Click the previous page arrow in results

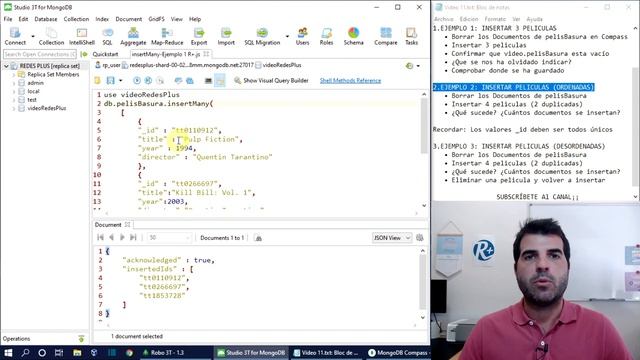pyautogui.click(x=111, y=238)
